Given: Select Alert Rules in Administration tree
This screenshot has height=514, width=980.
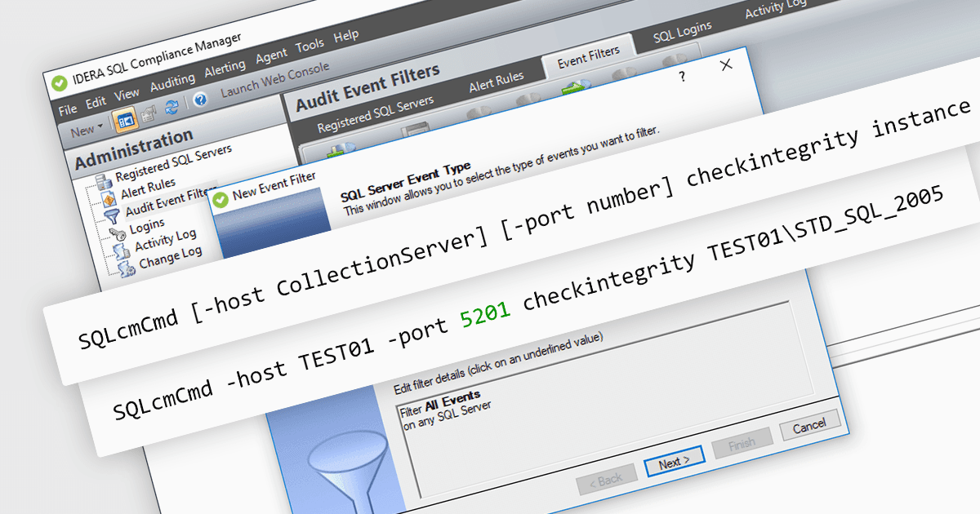Looking at the screenshot, I should [149, 188].
